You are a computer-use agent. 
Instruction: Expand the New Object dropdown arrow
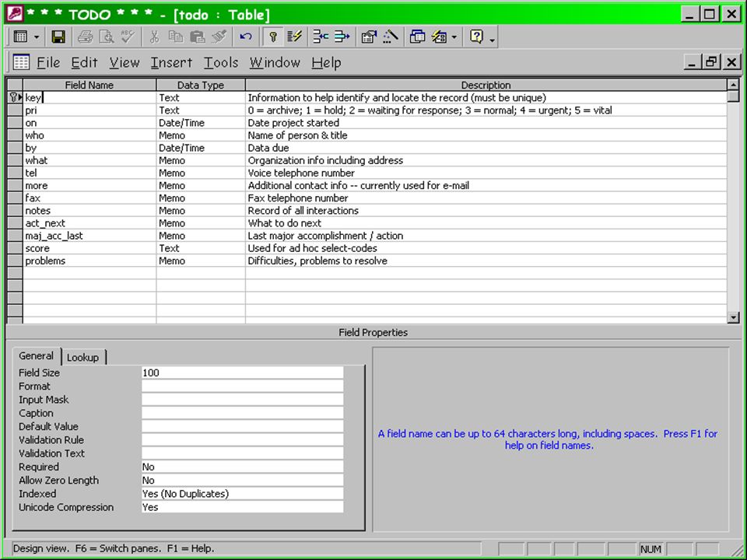pos(454,37)
